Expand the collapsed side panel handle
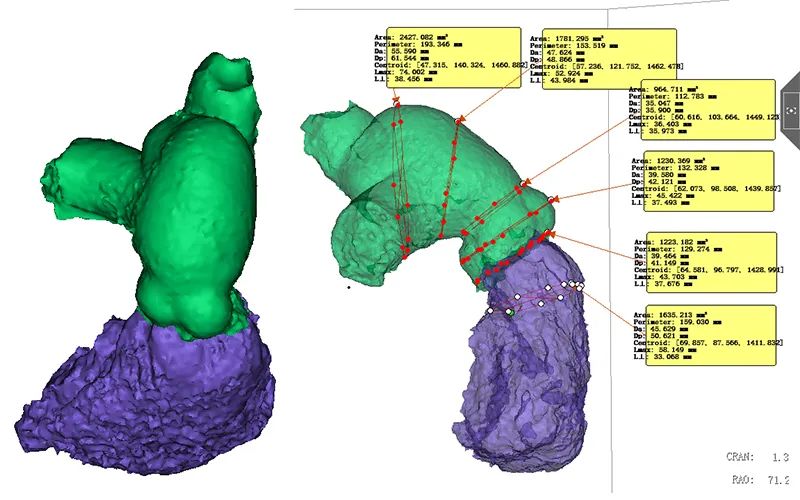 (790, 104)
